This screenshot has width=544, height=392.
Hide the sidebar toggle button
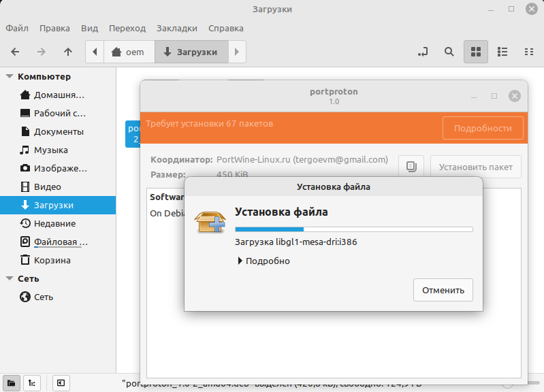61,383
